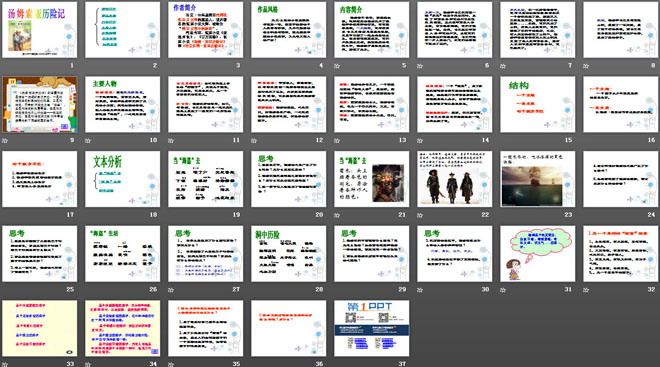Select slide 9 with the teddy bear frame
This screenshot has width=660, height=367.
40,104
